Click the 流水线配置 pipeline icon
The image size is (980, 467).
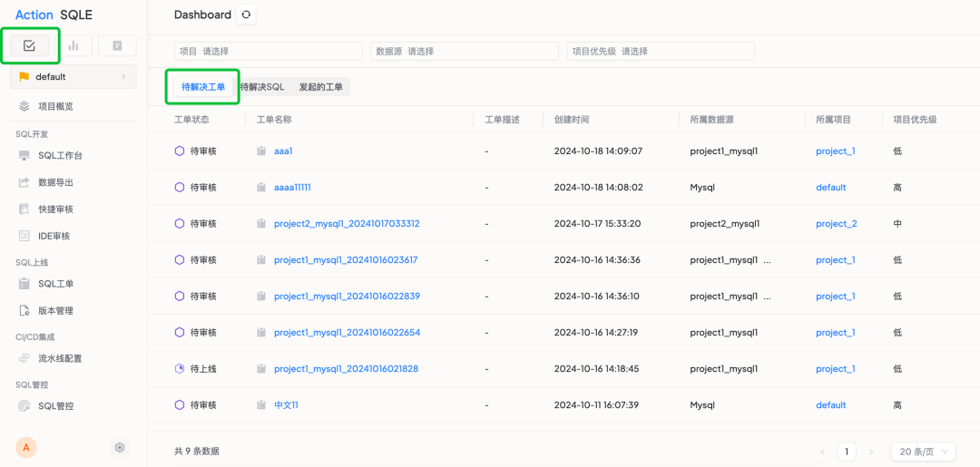click(24, 358)
